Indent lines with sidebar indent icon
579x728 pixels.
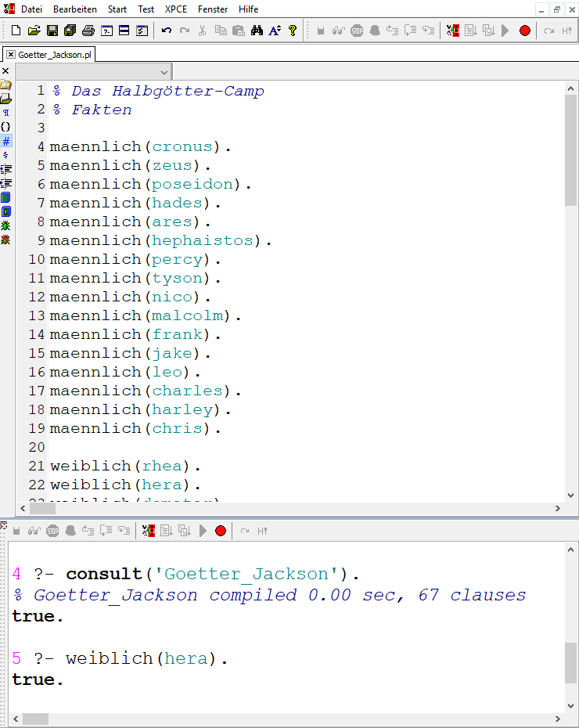point(5,169)
